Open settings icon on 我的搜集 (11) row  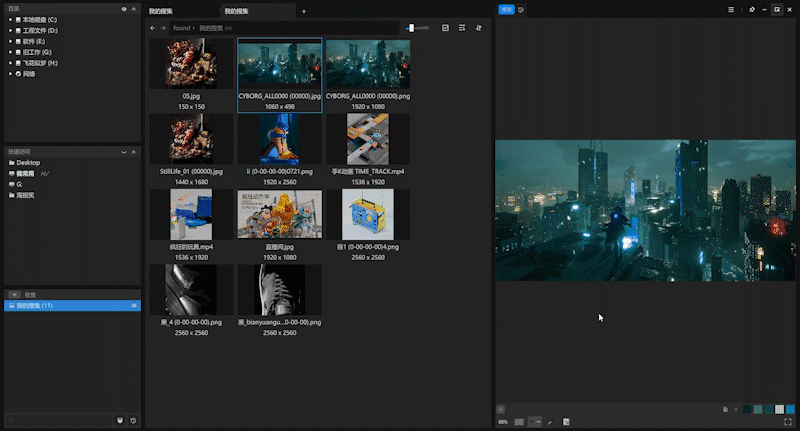pyautogui.click(x=134, y=306)
